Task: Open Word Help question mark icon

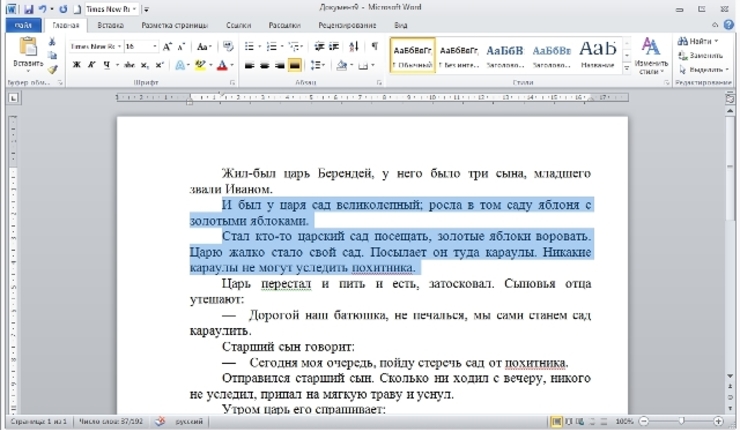Action: click(x=730, y=25)
